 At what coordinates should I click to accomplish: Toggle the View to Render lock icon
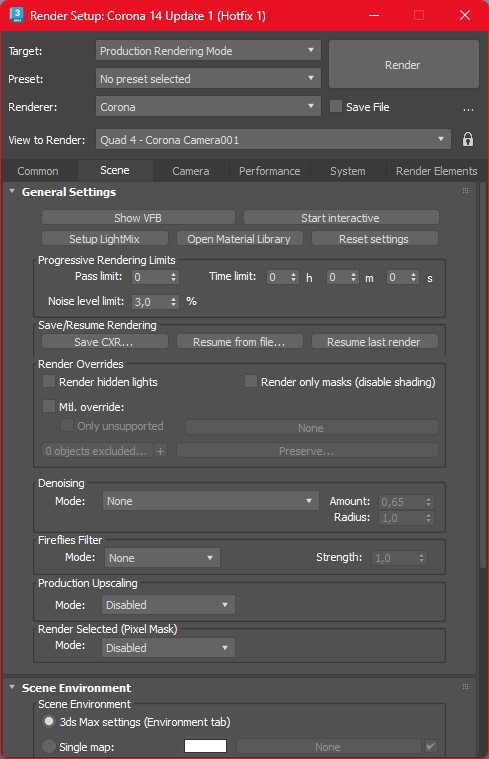click(468, 139)
